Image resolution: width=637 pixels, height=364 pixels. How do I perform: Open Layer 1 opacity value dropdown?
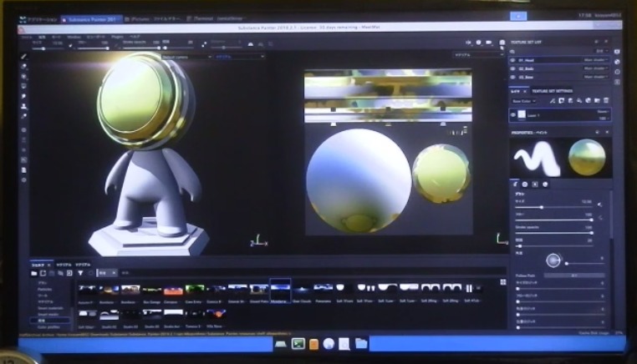click(x=604, y=119)
